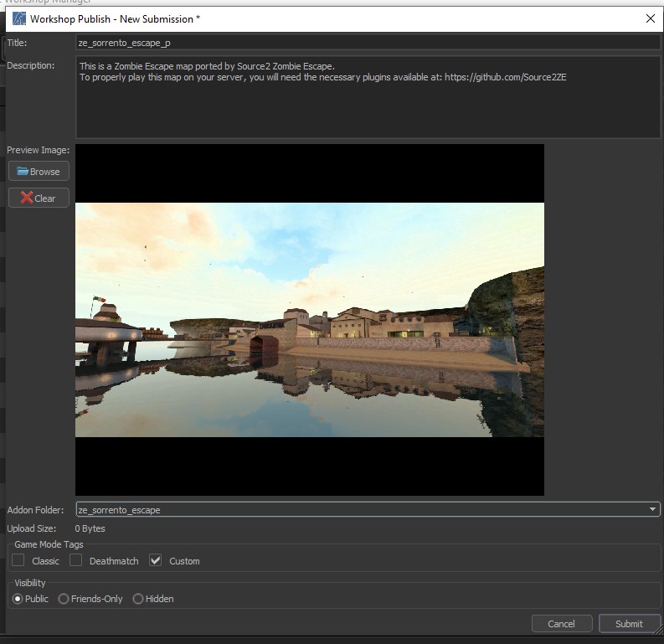The image size is (664, 644).
Task: Click inside the Description text area
Action: coord(368,97)
